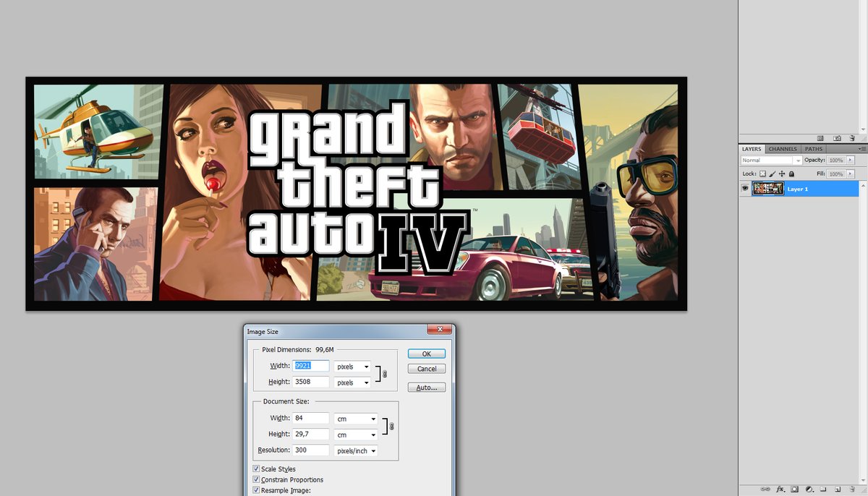Uncheck Scale Styles checkbox
Screen dimensions: 868x496
(256, 469)
